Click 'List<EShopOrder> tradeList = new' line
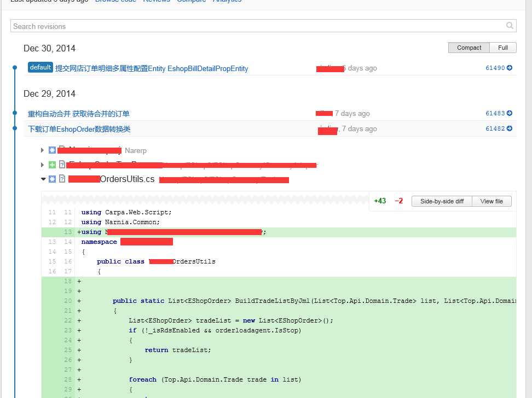The height and width of the screenshot is (398, 532). (231, 320)
